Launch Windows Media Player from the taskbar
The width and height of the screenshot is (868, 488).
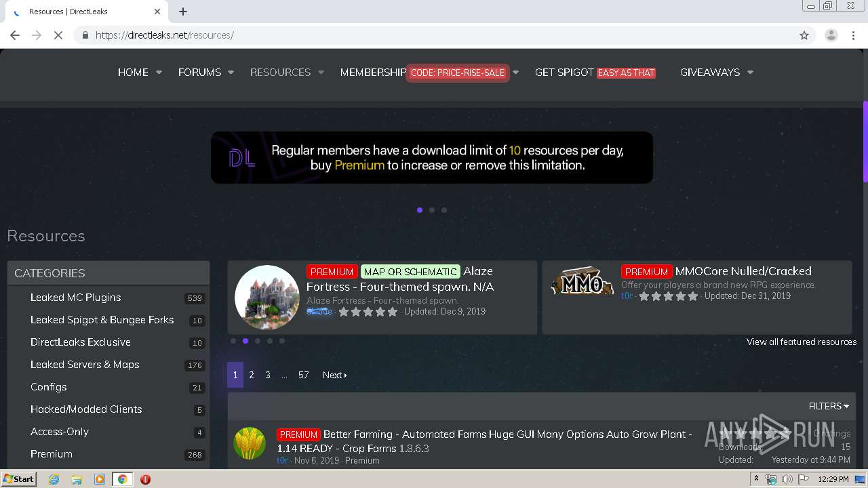pos(100,479)
